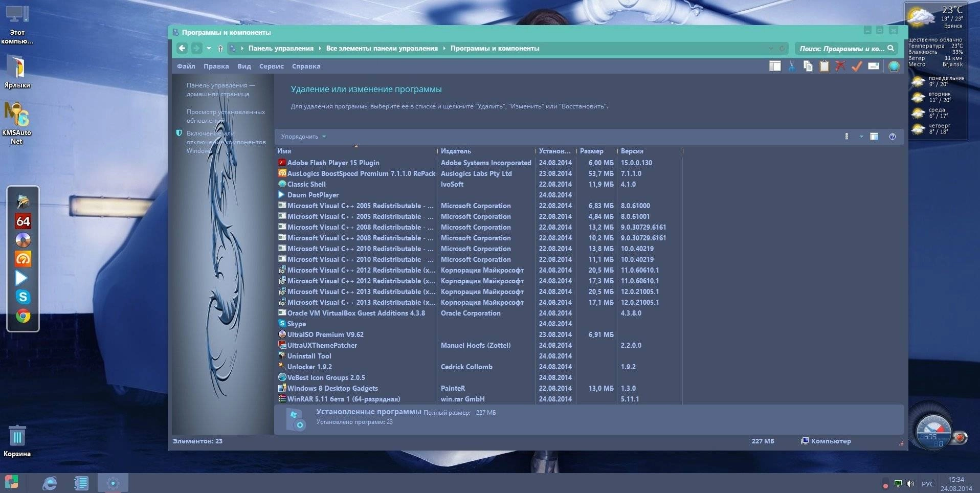The height and width of the screenshot is (493, 980).
Task: Open the KMSAuto Net desktop shortcut
Action: 16,123
